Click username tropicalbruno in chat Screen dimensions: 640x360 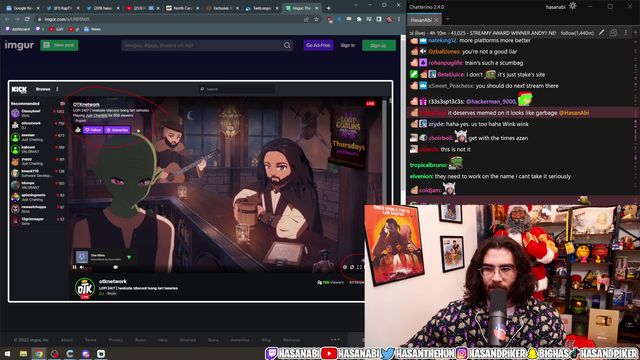click(428, 165)
